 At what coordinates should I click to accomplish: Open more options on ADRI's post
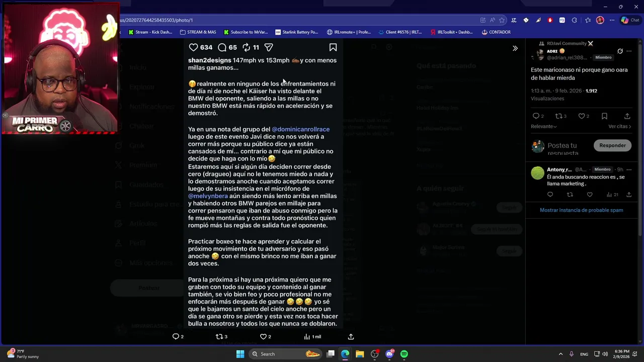tap(629, 51)
